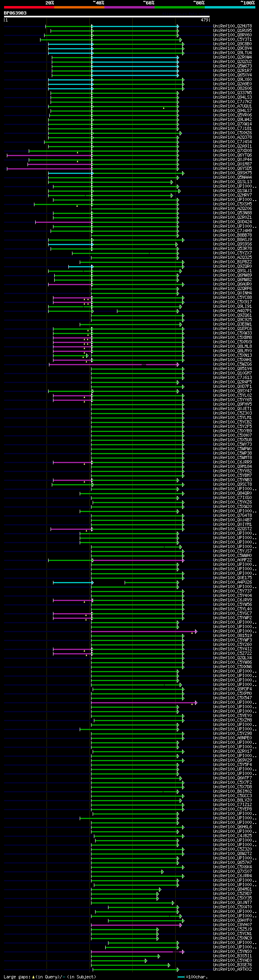Select label UniRef100_C8VH07

(232, 925)
